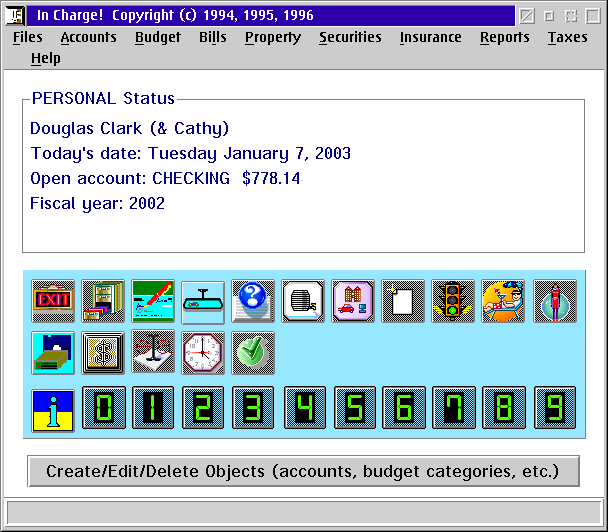608x532 pixels.
Task: Click the green checkmark icon
Action: pos(253,353)
